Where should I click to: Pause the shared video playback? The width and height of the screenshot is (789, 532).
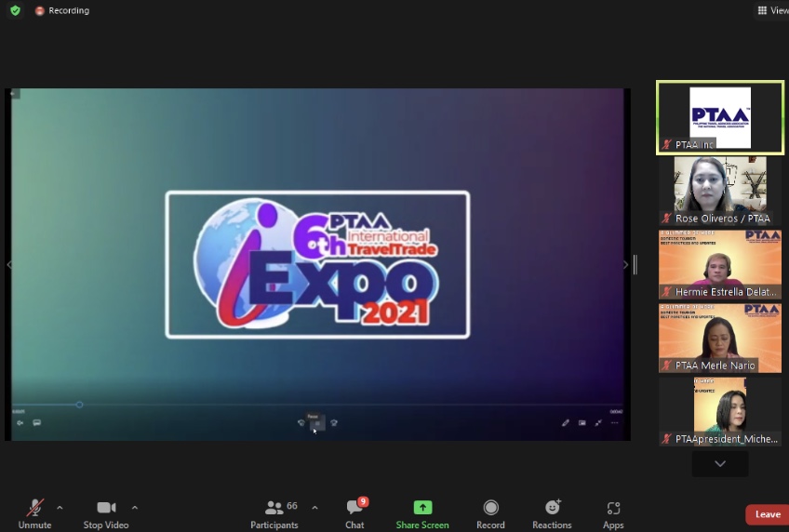pyautogui.click(x=317, y=423)
